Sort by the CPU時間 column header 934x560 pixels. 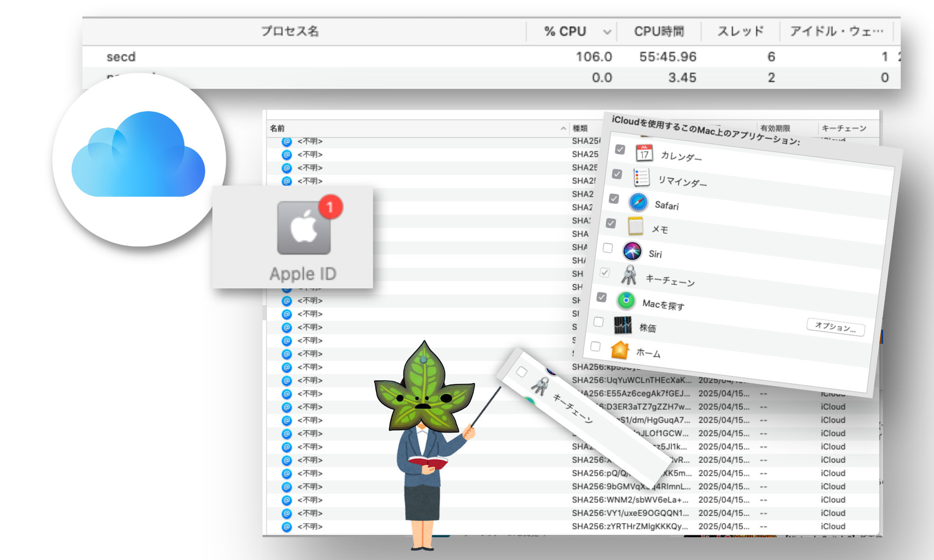point(659,31)
